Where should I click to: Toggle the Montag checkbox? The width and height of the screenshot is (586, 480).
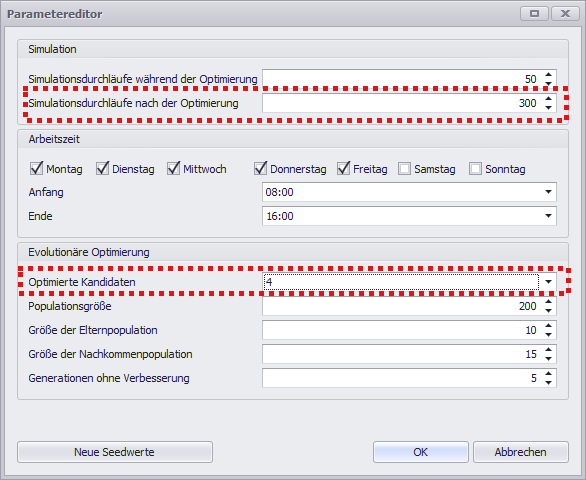37,169
